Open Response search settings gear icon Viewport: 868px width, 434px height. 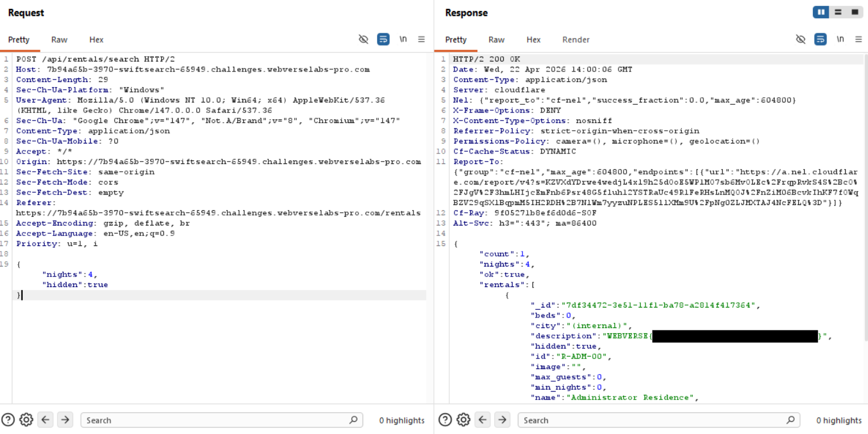pos(463,420)
